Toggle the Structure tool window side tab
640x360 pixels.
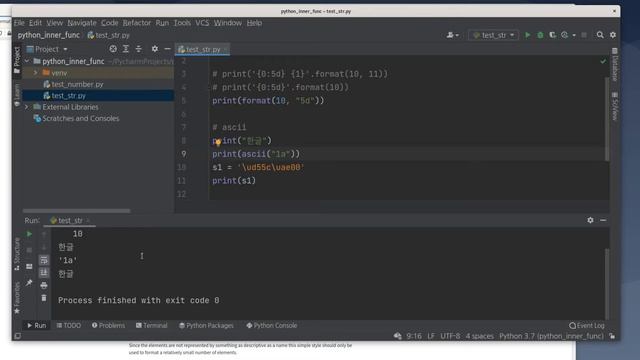[x=17, y=254]
